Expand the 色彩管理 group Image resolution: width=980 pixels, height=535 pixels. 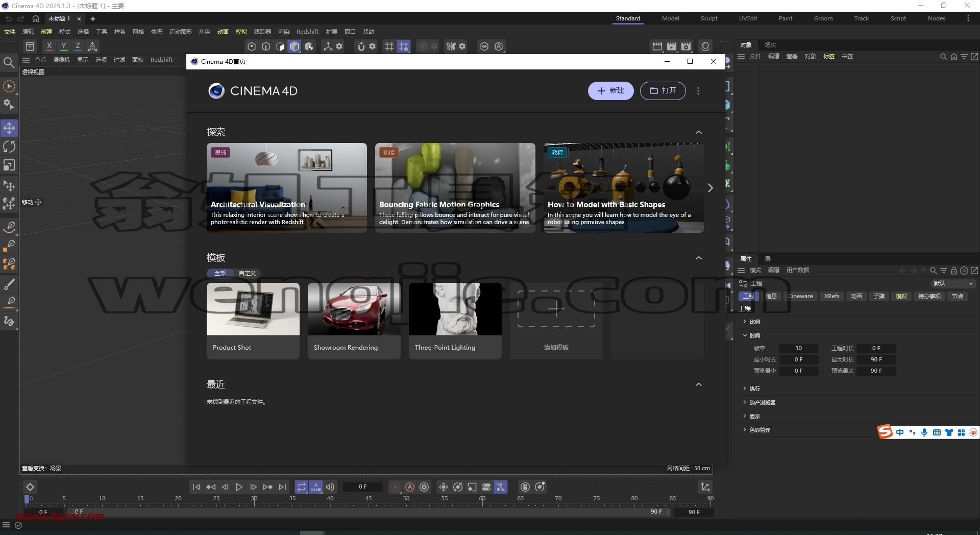pos(745,430)
